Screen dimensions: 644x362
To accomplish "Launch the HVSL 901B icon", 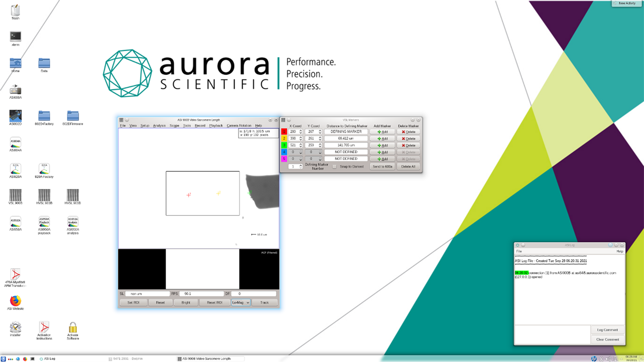I will pos(44,197).
